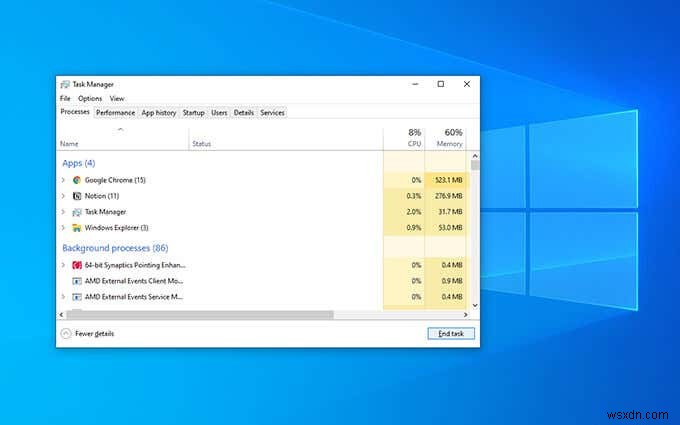680x425 pixels.
Task: Switch to the App history tab
Action: [159, 113]
